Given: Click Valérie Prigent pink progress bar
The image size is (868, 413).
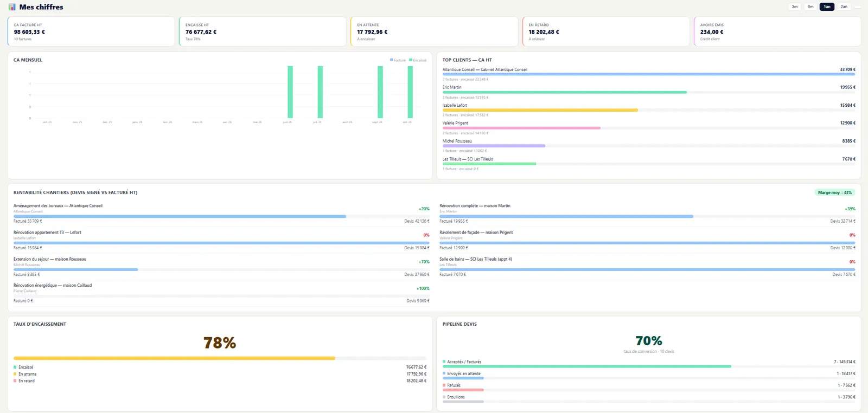Looking at the screenshot, I should (x=521, y=128).
